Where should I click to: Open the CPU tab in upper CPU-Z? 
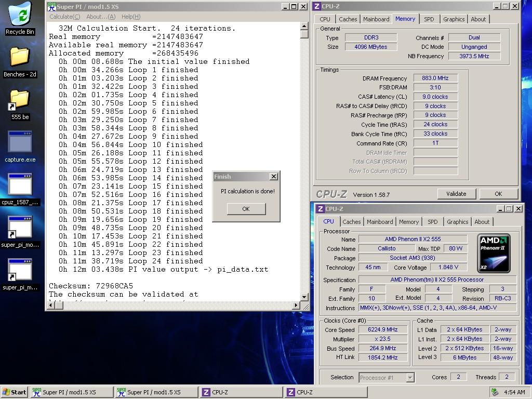point(325,19)
